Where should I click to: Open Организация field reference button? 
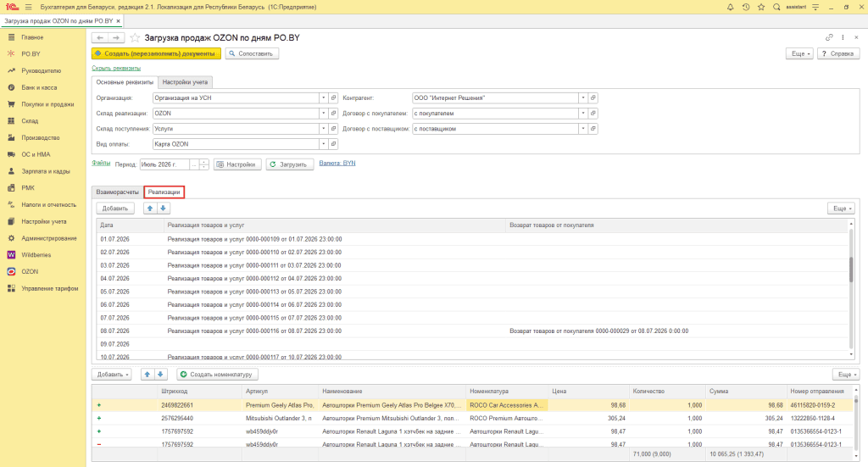[333, 98]
